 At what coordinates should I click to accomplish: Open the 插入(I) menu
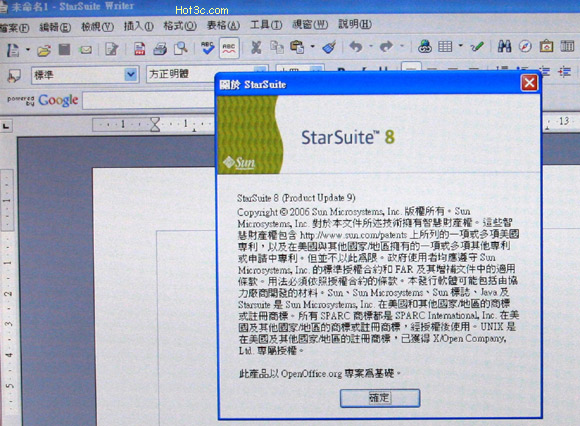[x=139, y=26]
